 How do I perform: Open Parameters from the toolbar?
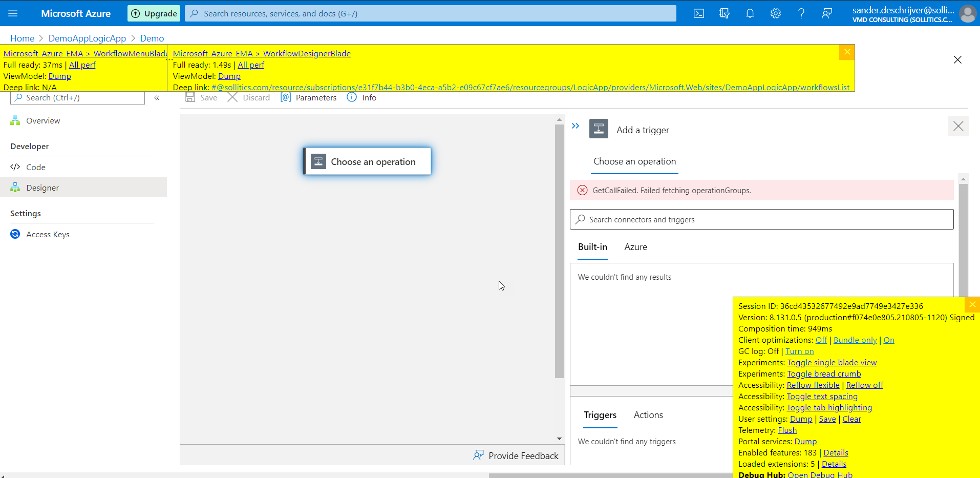point(309,97)
